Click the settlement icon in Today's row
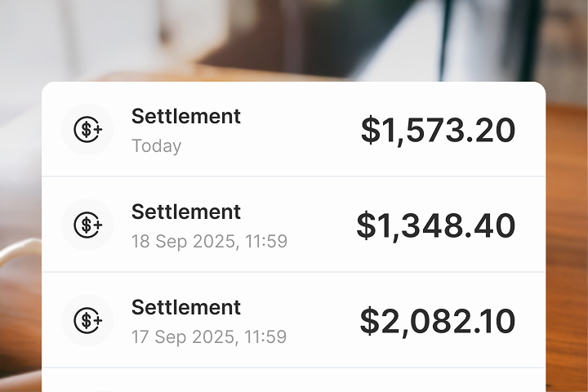The image size is (588, 392). 87,130
